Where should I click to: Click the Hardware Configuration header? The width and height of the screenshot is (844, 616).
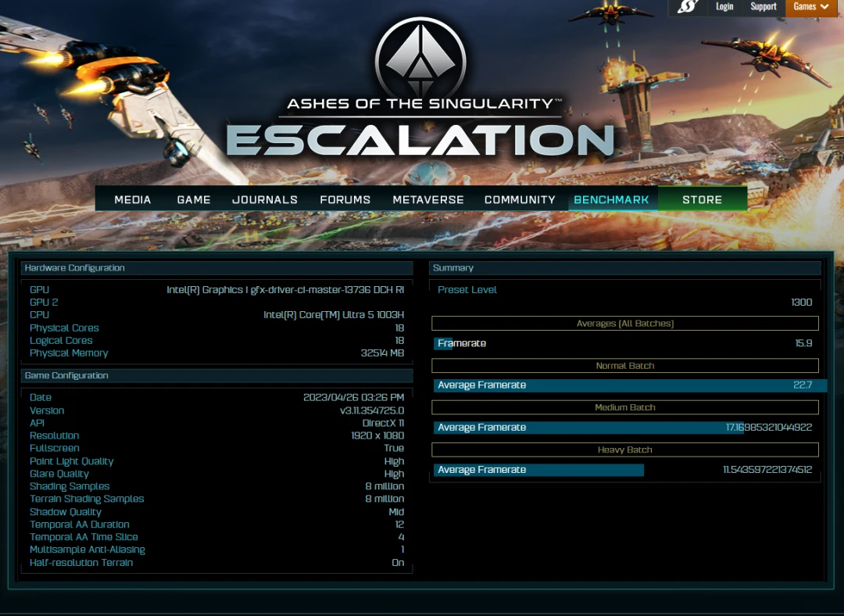point(216,268)
